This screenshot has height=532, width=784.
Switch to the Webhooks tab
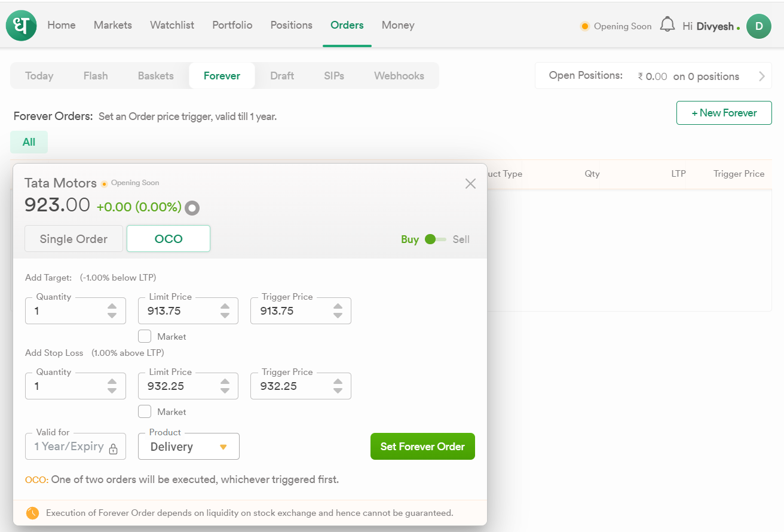pos(399,76)
